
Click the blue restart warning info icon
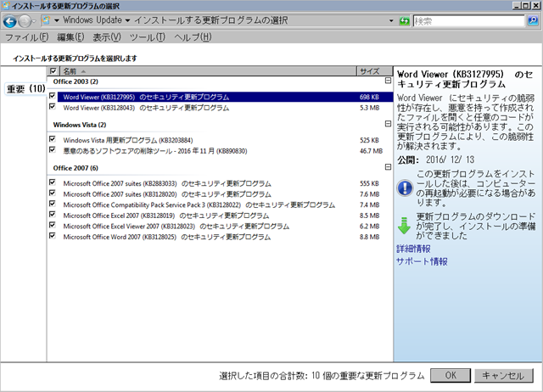point(405,188)
